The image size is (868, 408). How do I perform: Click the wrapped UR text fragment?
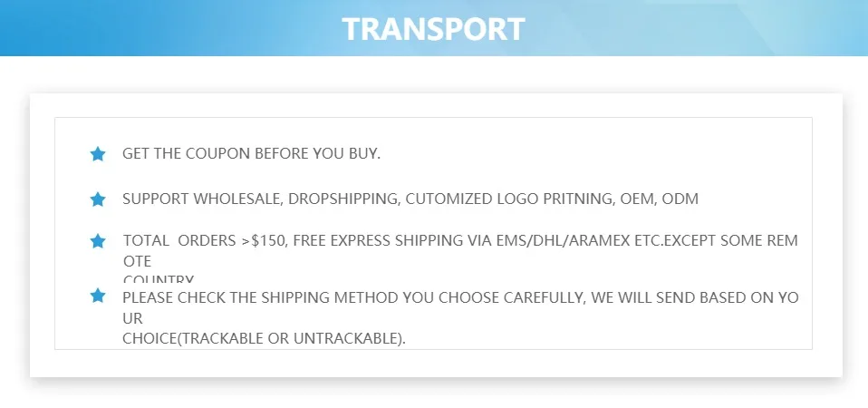click(x=132, y=319)
